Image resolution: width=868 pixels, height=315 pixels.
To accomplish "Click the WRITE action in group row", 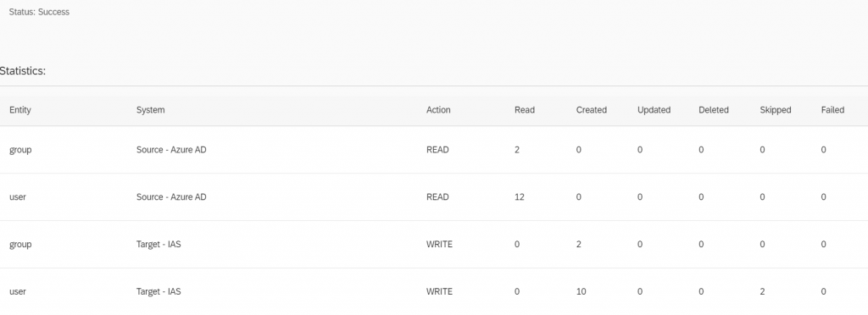I will tap(440, 244).
